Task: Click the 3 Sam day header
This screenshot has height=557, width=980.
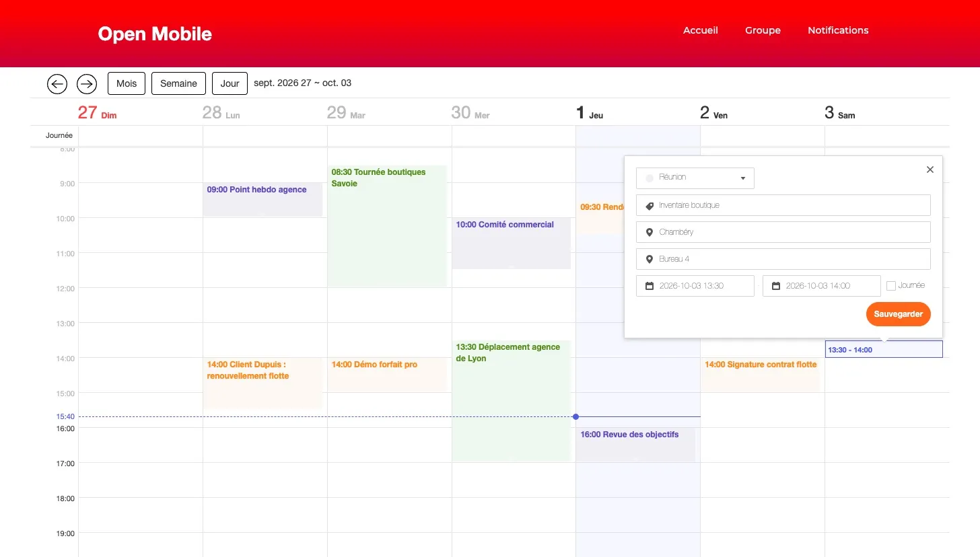Action: coord(840,112)
